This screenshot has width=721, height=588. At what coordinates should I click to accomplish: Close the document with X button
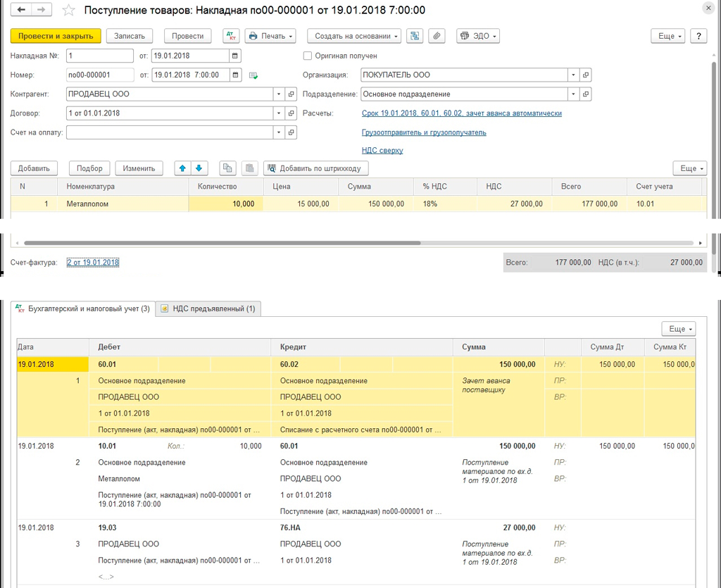pyautogui.click(x=708, y=8)
